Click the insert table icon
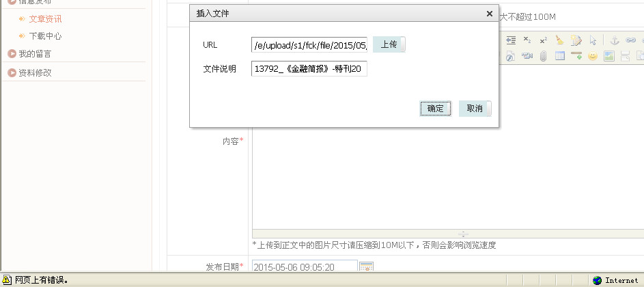The image size is (644, 287). pos(560,56)
